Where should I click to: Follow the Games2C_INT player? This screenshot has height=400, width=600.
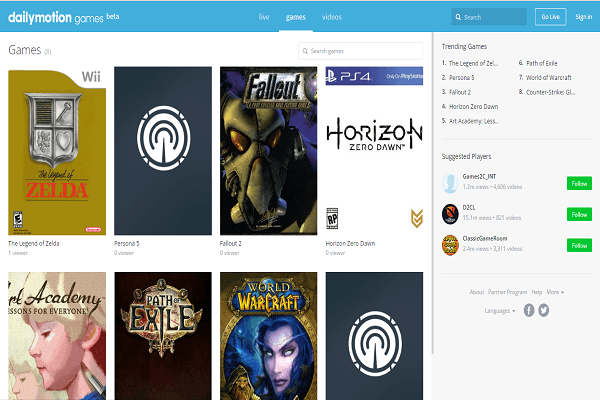(x=579, y=183)
